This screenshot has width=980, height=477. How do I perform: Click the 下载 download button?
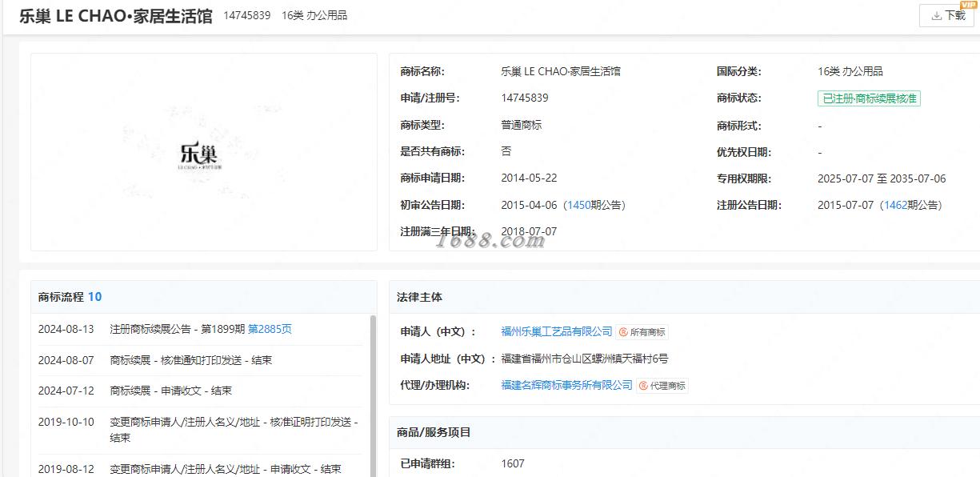pos(947,15)
